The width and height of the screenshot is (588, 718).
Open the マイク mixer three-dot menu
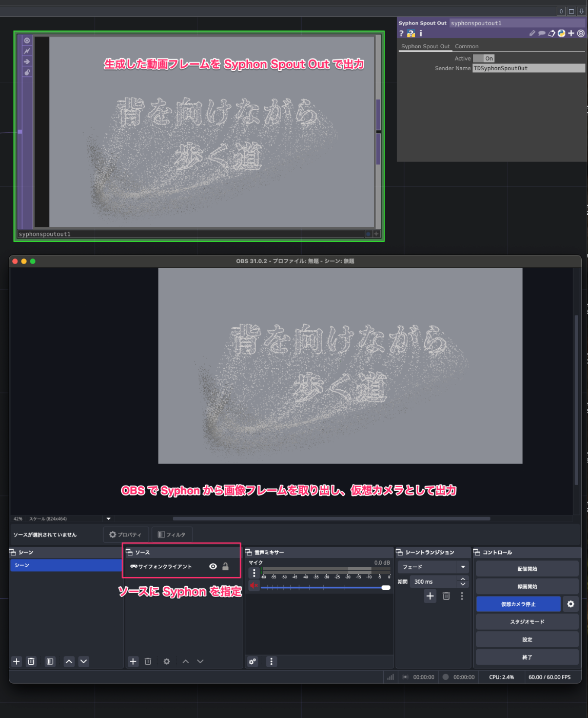click(254, 573)
